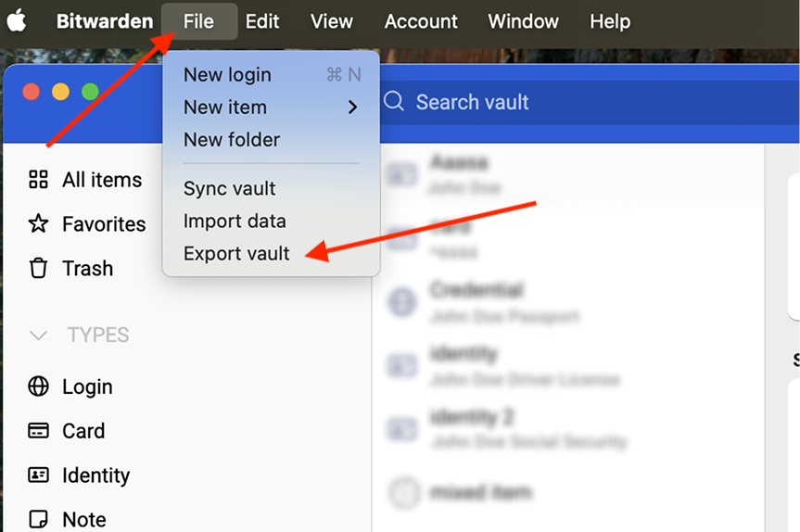Expand the New item submenu arrow
Screen dimensions: 800x532
(352, 108)
